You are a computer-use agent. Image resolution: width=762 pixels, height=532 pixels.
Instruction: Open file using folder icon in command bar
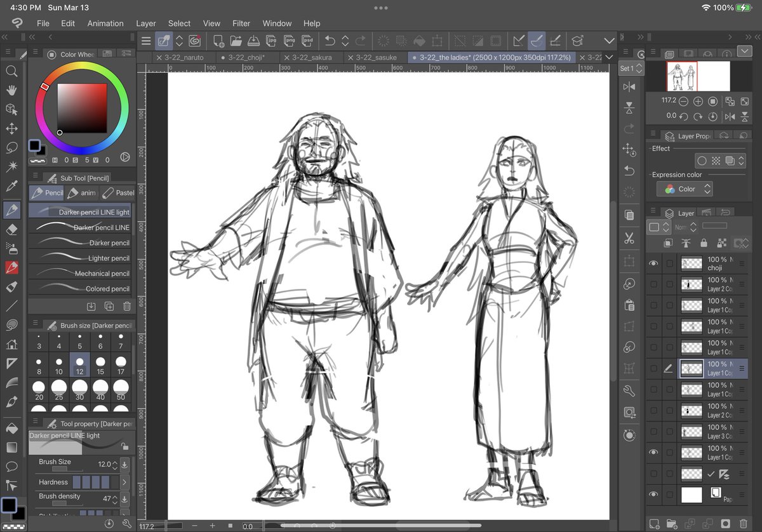(236, 41)
